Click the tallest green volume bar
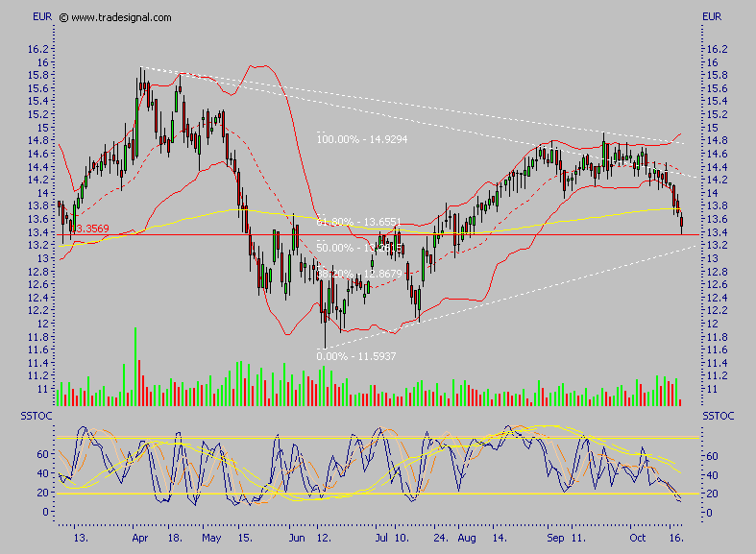The width and height of the screenshot is (756, 554). pos(134,366)
